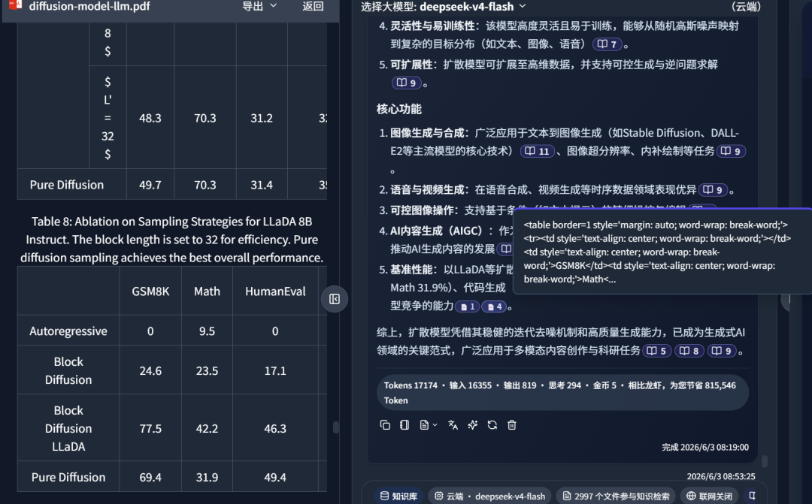Click the PDF file icon beside diffusion-model-llm.pdf
The image size is (812, 504).
click(16, 5)
